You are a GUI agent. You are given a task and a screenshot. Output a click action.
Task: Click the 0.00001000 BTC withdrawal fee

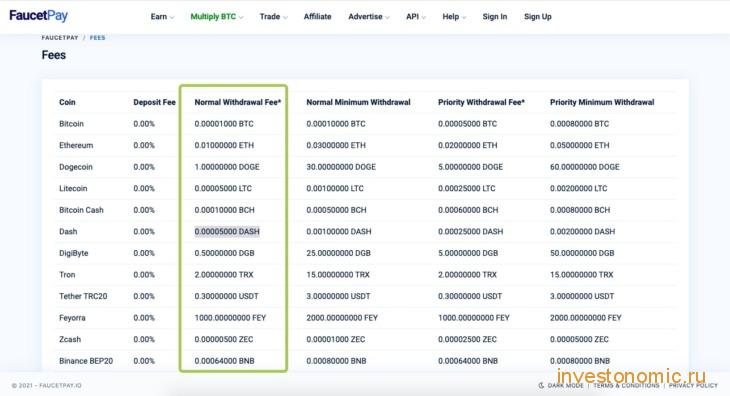pos(224,124)
